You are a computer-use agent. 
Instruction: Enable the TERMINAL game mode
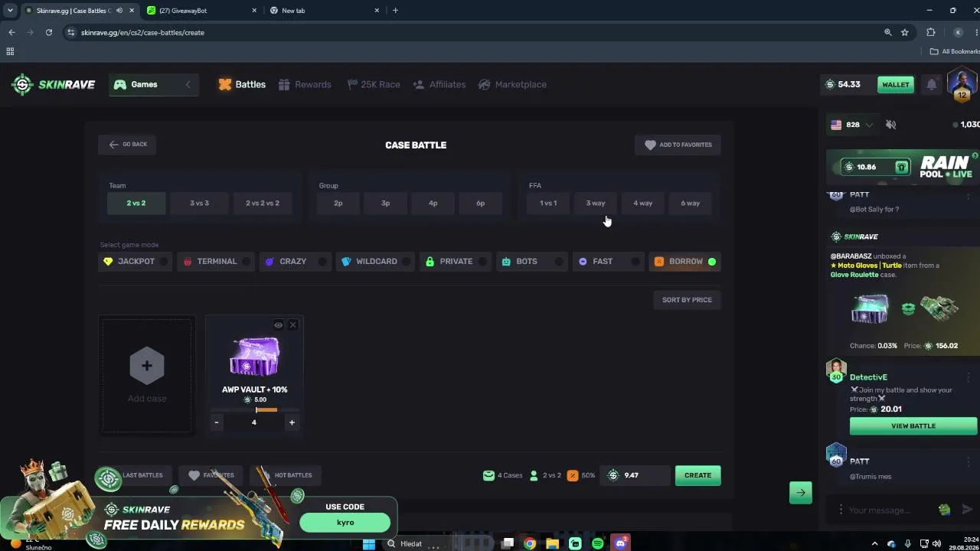pyautogui.click(x=217, y=261)
